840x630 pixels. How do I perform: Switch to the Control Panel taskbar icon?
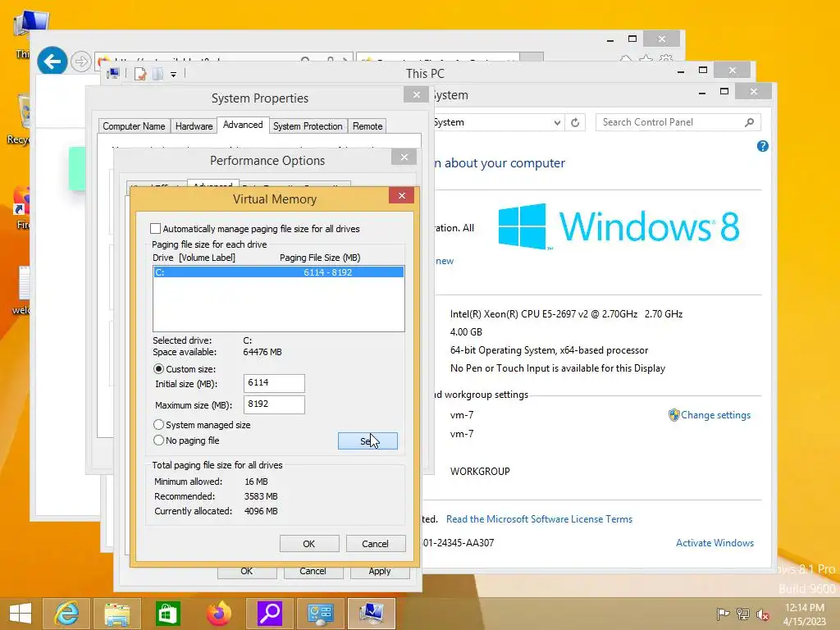[x=321, y=614]
